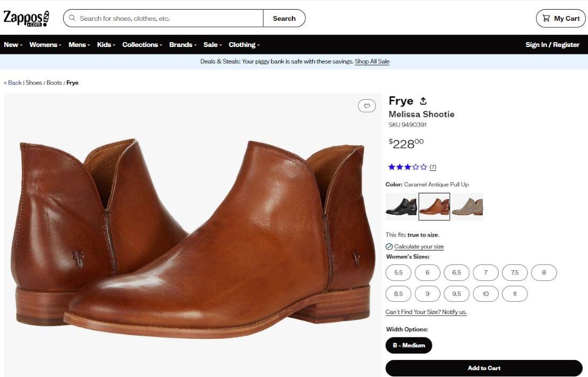Viewport: 588px width, 377px height.
Task: Expand the Womens dropdown menu
Action: 45,45
